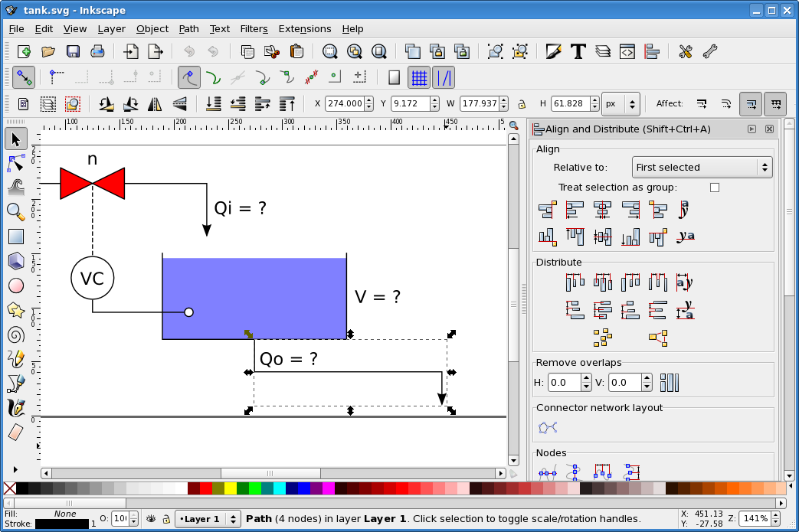Screen dimensions: 799x532
Task: Save the document with floppy icon
Action: click(72, 51)
